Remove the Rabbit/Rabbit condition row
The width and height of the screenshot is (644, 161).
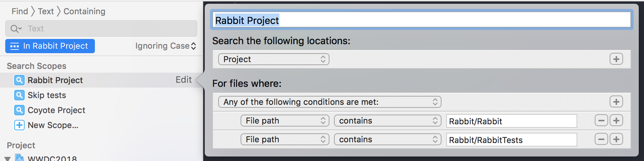click(601, 121)
